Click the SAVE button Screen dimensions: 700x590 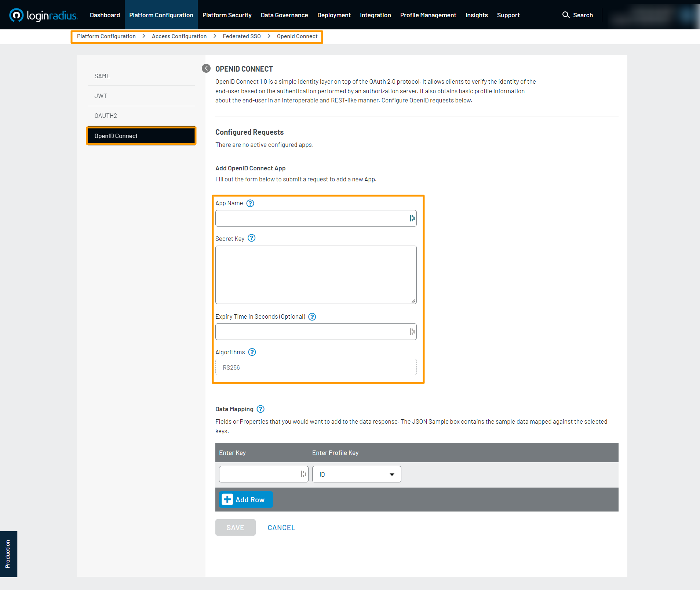[x=236, y=527]
